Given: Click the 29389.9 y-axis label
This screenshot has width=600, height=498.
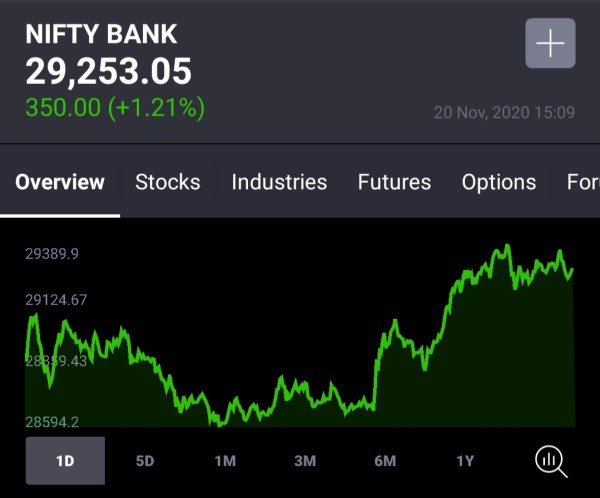Looking at the screenshot, I should 52,254.
